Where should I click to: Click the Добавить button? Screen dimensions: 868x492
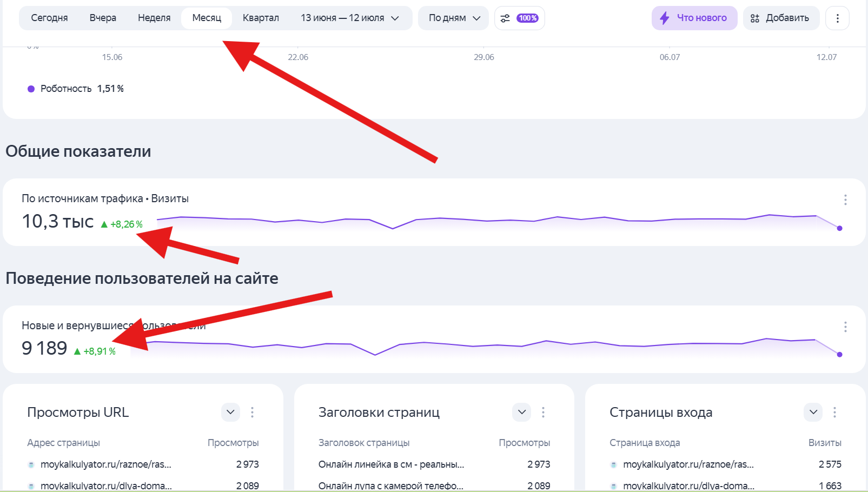point(781,18)
